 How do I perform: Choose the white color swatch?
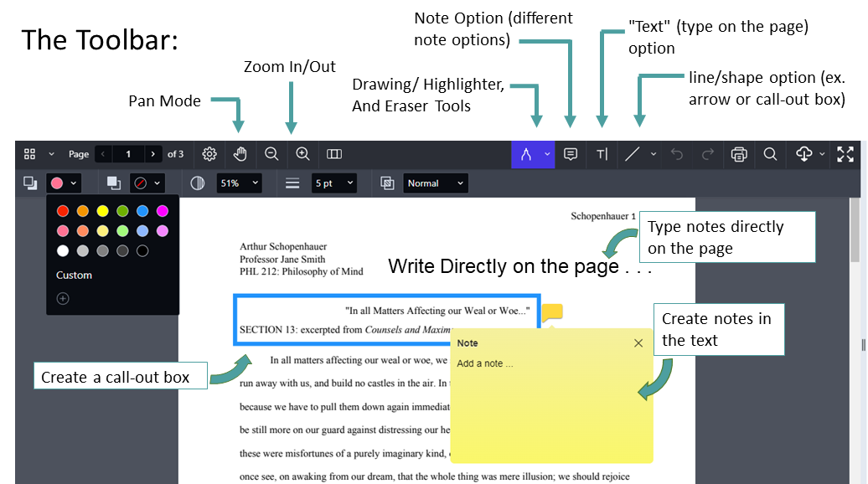click(x=63, y=250)
